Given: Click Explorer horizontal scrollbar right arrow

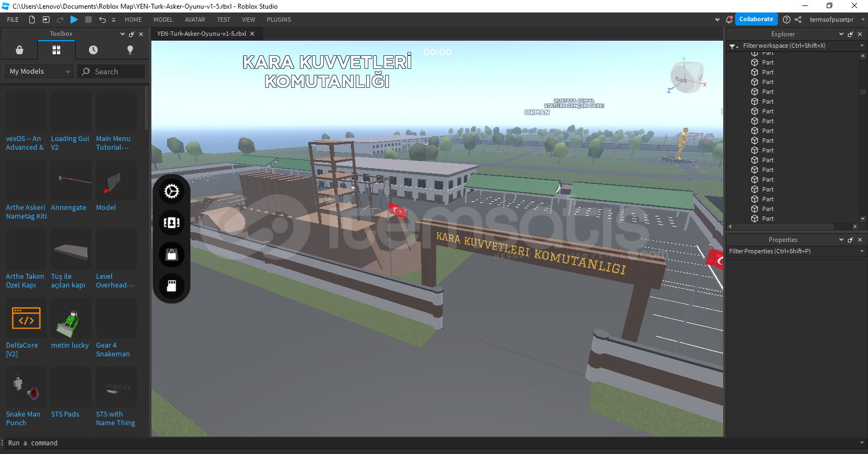Looking at the screenshot, I should point(856,227).
